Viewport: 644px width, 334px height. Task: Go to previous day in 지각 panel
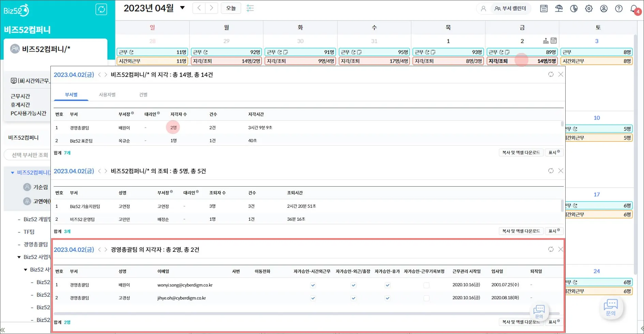[x=99, y=75]
